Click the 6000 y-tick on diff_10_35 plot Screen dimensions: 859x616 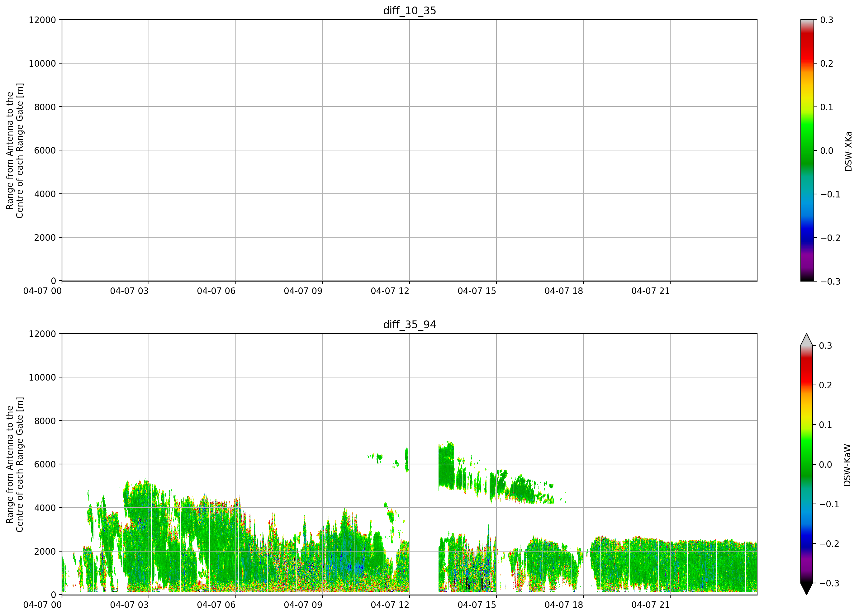point(45,150)
